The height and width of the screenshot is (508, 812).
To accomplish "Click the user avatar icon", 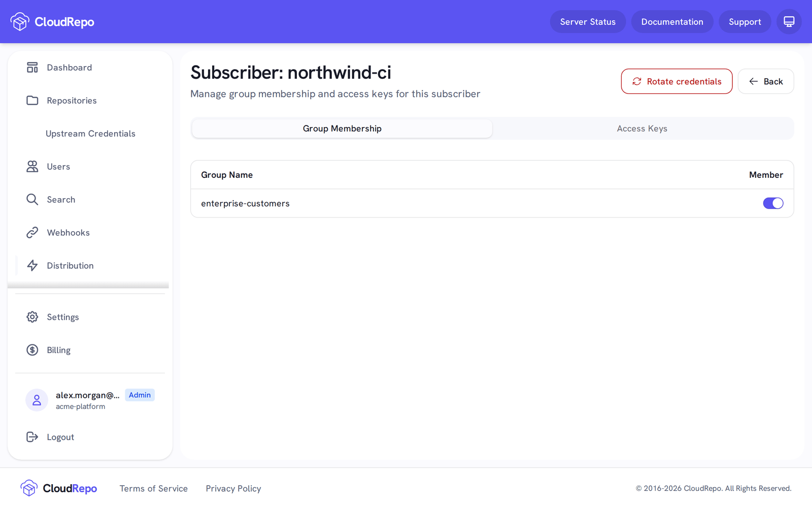I will coord(37,400).
